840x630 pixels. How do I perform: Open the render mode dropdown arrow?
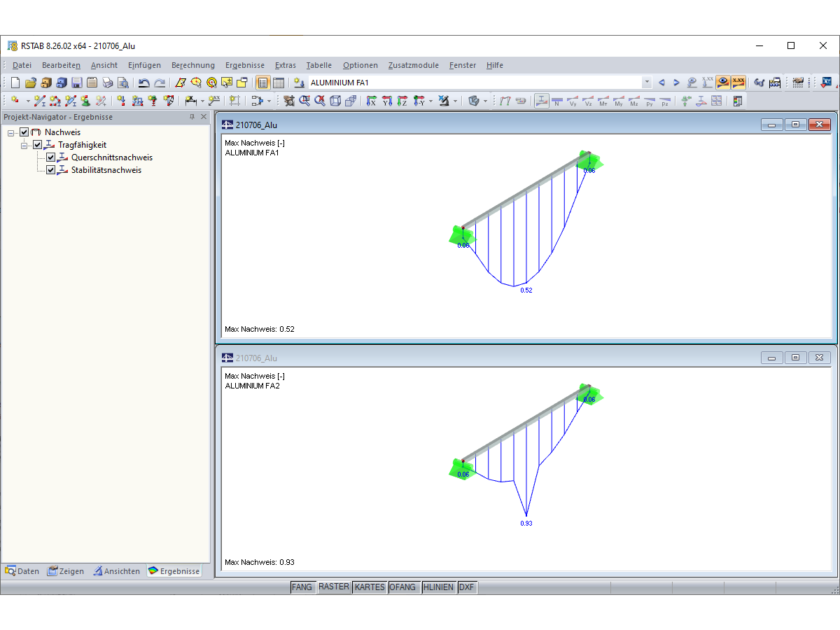coord(485,101)
